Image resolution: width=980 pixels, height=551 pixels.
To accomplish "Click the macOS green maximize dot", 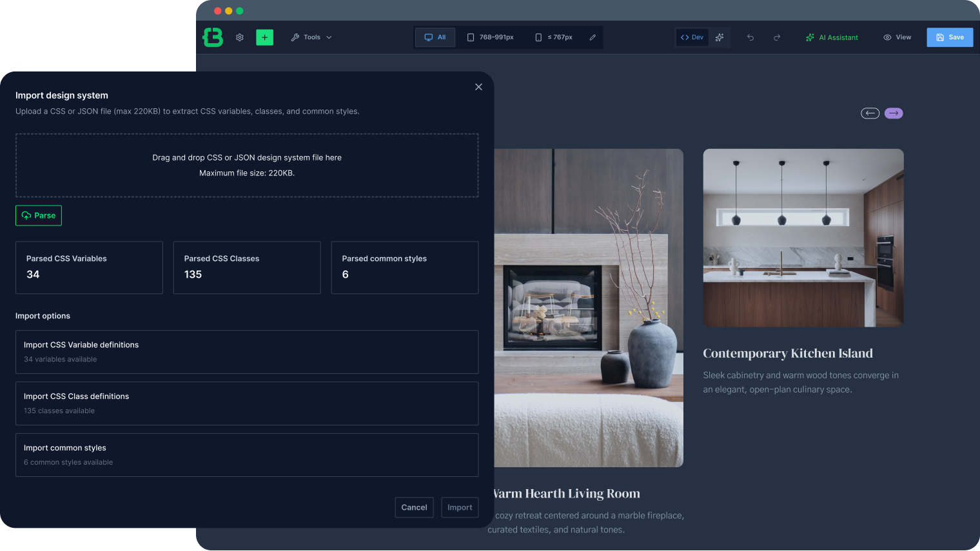I will pyautogui.click(x=240, y=11).
